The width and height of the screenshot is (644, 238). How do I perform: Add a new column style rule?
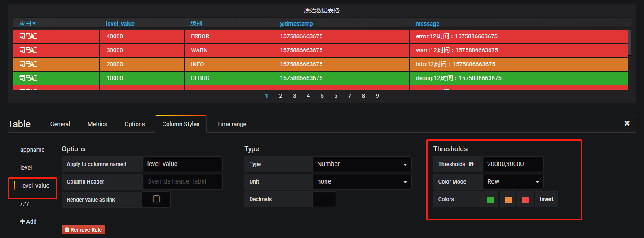[28, 222]
